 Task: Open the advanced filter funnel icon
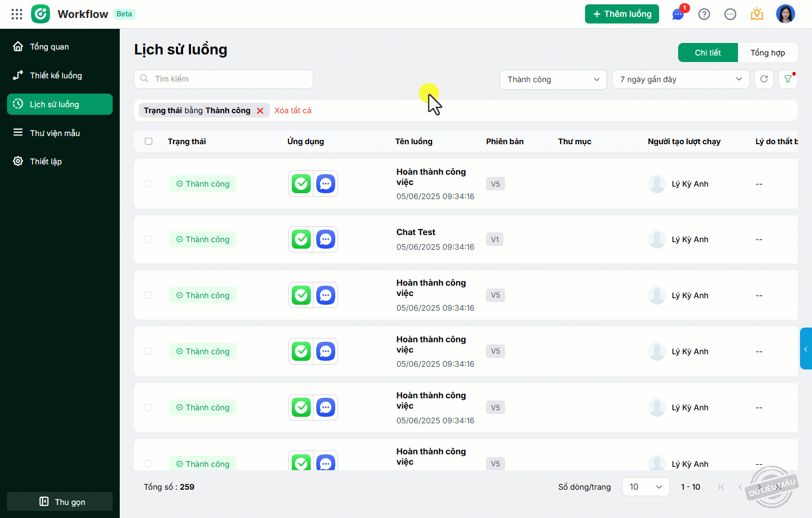tap(788, 79)
